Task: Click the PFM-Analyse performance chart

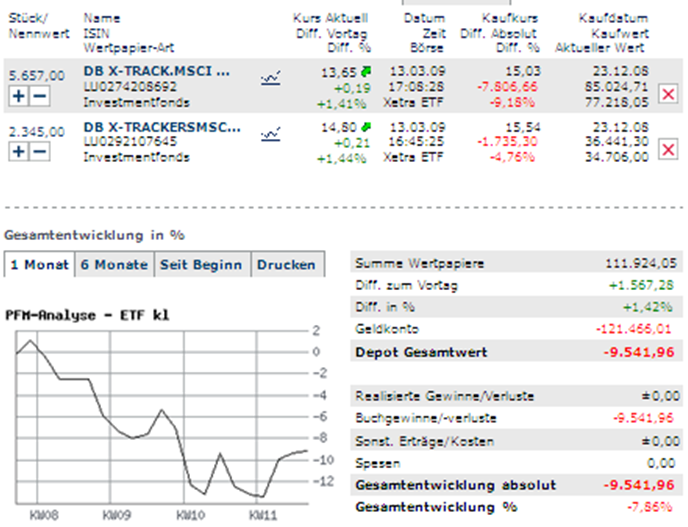Action: pos(160,420)
